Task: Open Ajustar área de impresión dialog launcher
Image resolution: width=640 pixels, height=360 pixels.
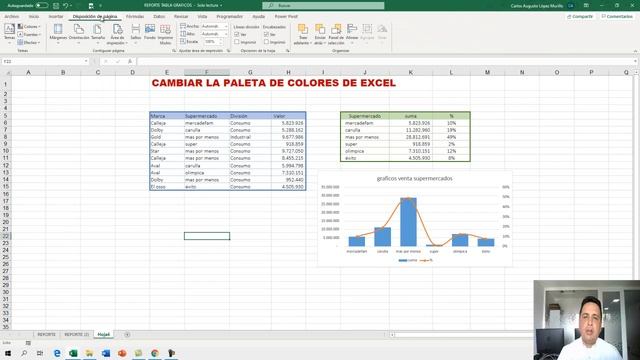Action: click(229, 51)
